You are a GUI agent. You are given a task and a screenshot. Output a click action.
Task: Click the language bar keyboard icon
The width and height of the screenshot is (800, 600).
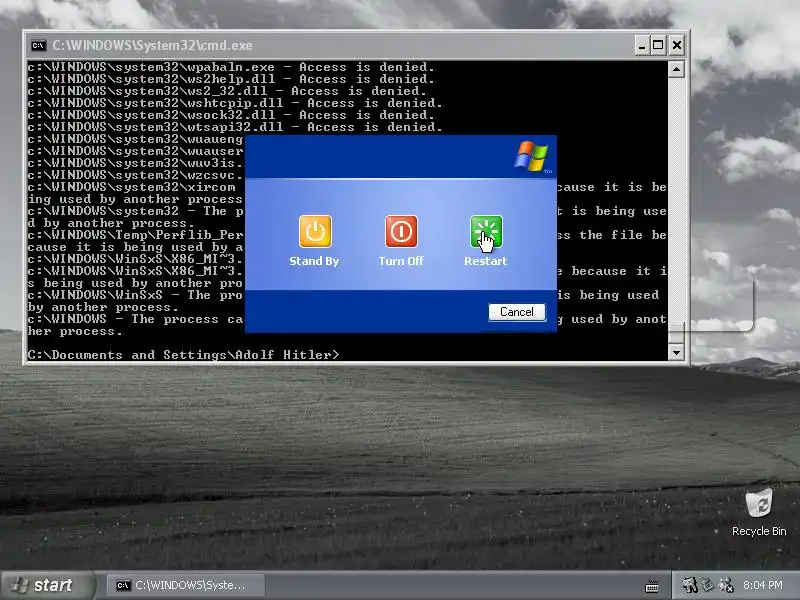(652, 586)
